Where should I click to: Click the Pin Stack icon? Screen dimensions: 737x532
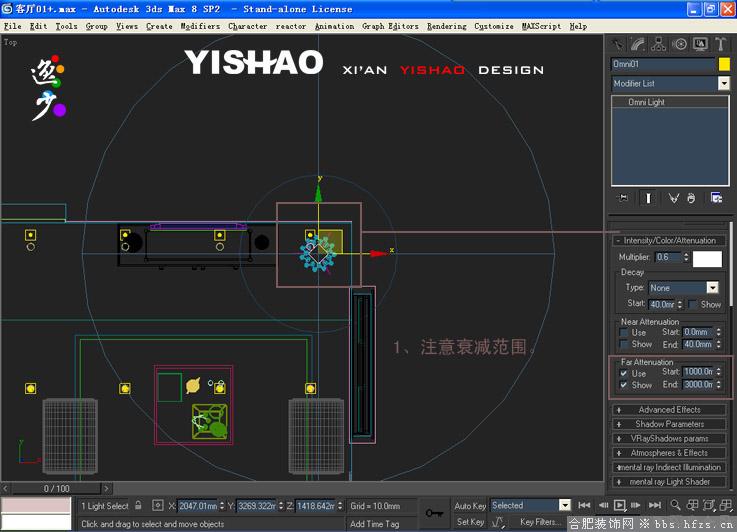pyautogui.click(x=624, y=198)
